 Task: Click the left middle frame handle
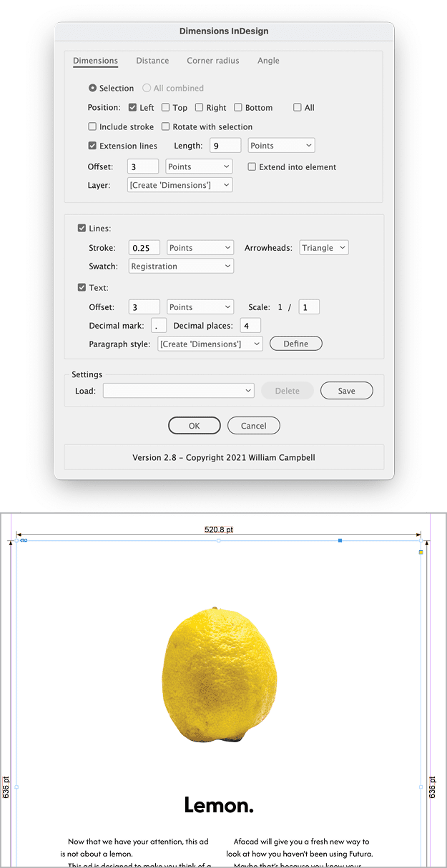pyautogui.click(x=16, y=787)
